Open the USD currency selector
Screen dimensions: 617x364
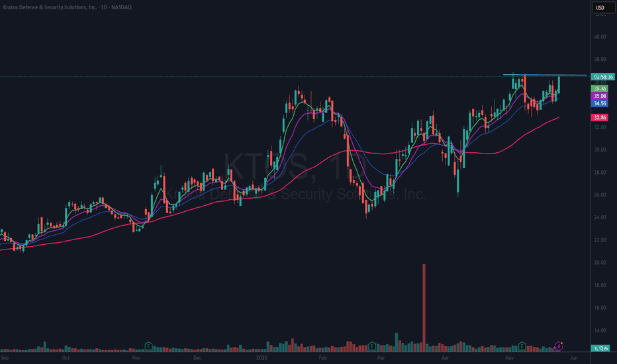(604, 7)
